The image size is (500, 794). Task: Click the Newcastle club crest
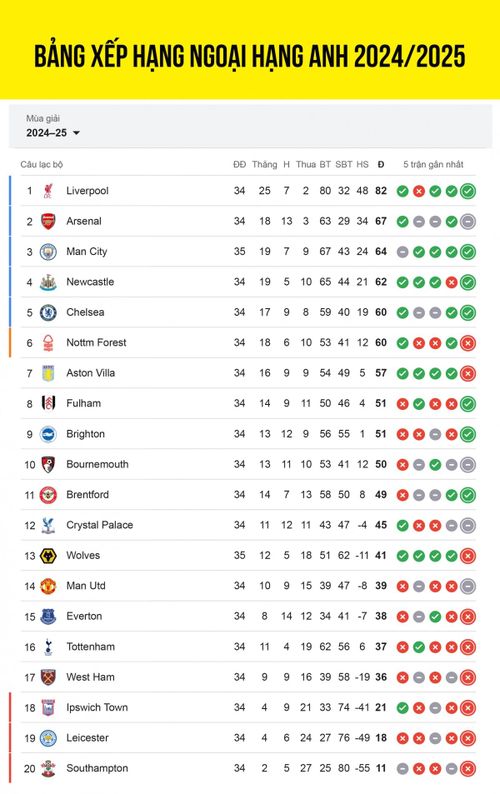coord(48,282)
